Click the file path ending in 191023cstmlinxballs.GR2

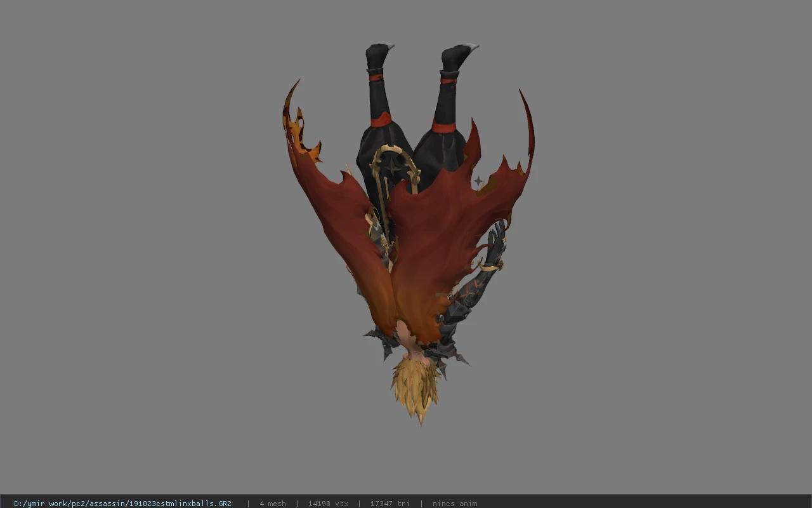(x=122, y=504)
